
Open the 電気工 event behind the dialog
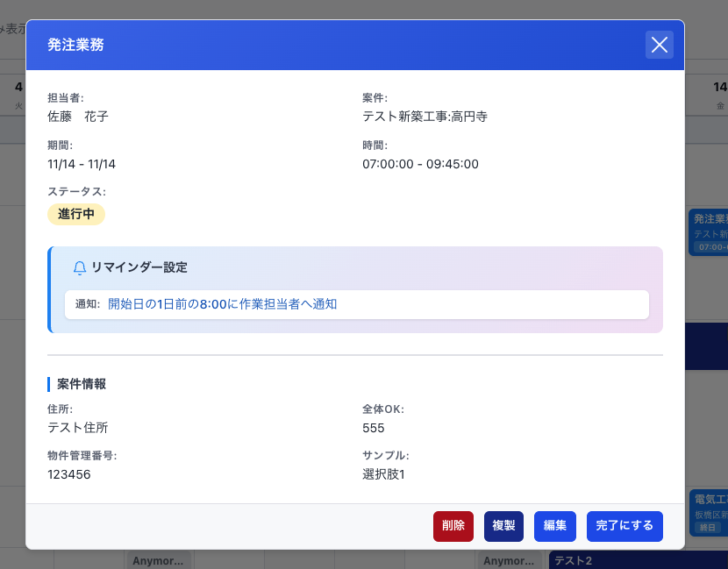[708, 497]
